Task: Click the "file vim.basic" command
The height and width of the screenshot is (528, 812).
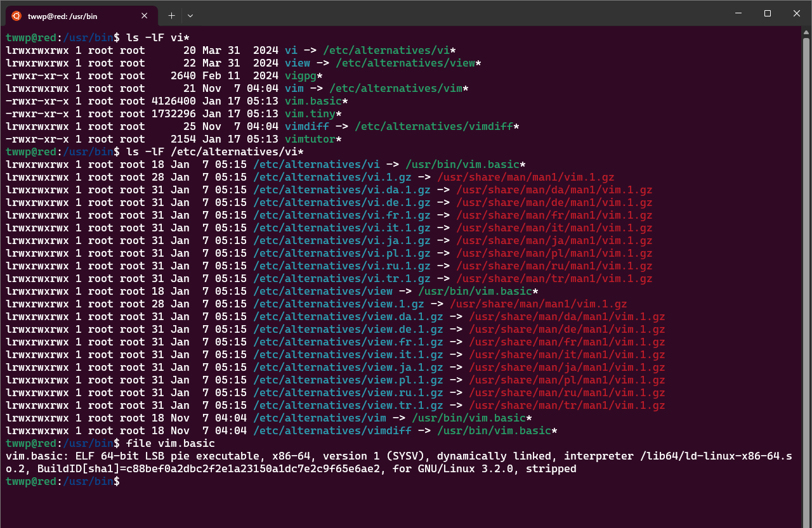Action: [x=171, y=444]
